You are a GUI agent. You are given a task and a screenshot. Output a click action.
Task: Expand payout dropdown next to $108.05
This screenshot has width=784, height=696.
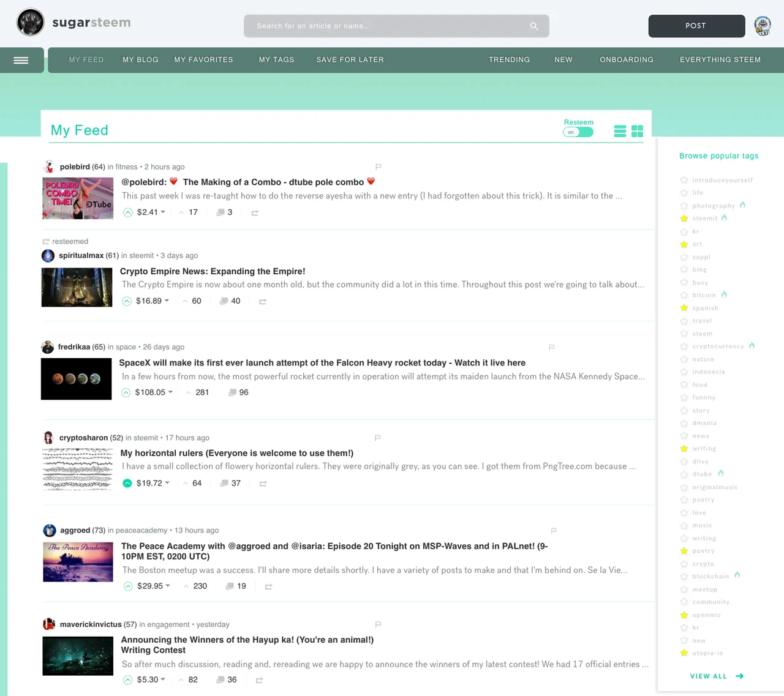coord(170,392)
